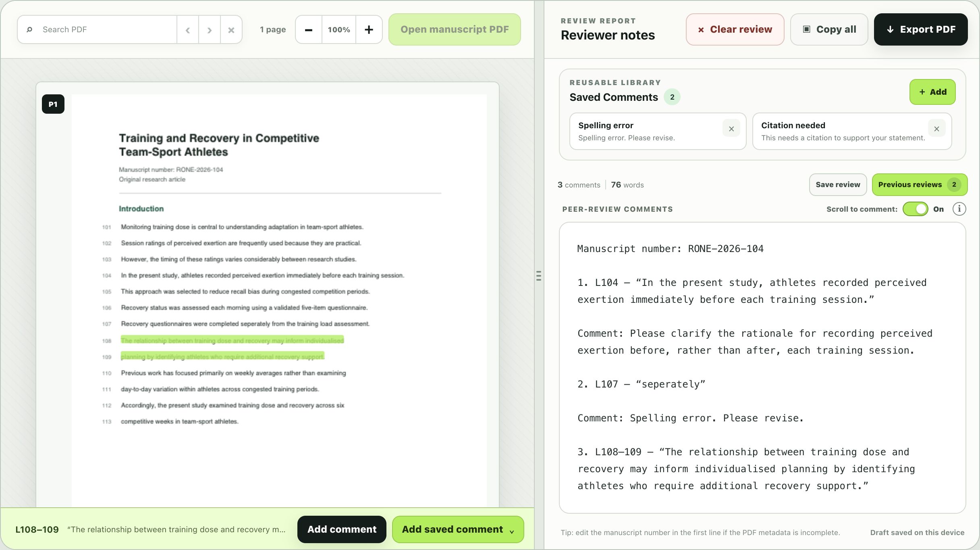The height and width of the screenshot is (550, 980).
Task: Click line 113 'competitive weeks in team-sport athletes'
Action: [x=180, y=421]
